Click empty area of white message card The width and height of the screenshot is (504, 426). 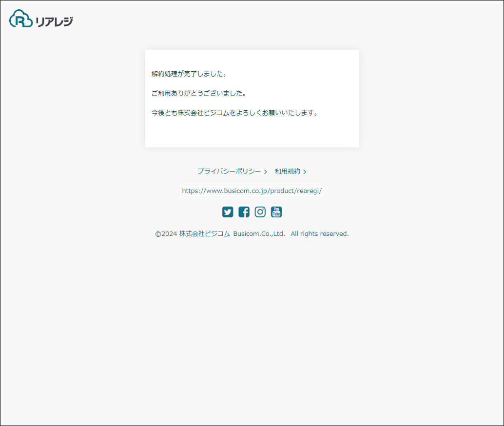[x=252, y=134]
